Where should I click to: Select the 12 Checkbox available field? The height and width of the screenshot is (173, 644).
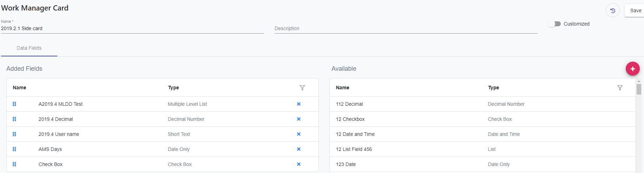(482, 119)
